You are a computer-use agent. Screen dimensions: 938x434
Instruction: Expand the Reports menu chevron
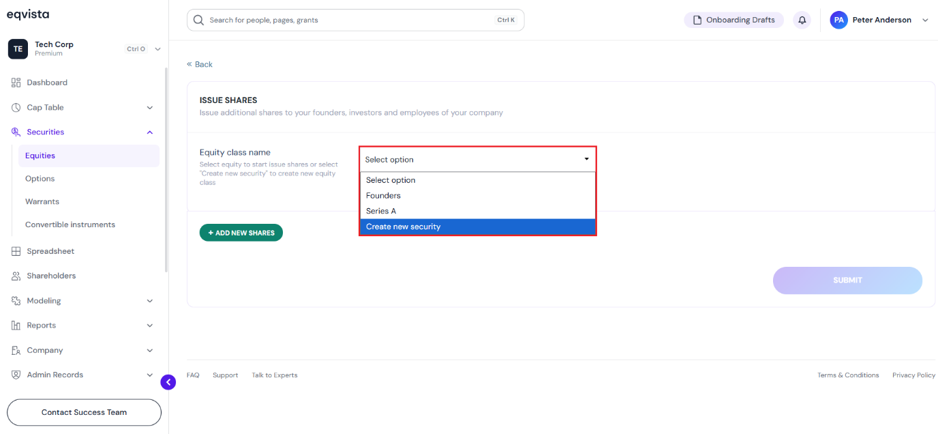click(x=150, y=326)
